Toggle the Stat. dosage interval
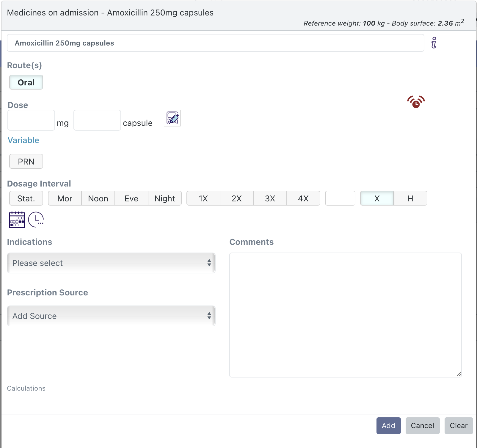This screenshot has width=477, height=448. 26,198
